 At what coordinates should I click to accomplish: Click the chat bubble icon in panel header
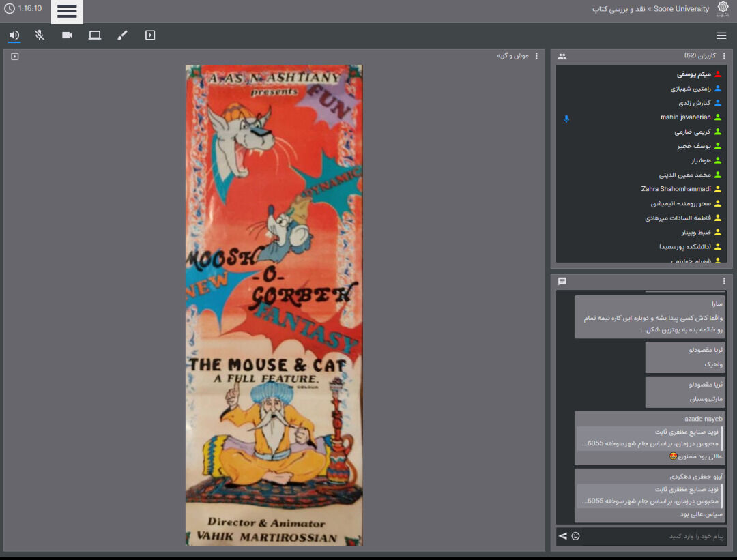click(x=562, y=281)
